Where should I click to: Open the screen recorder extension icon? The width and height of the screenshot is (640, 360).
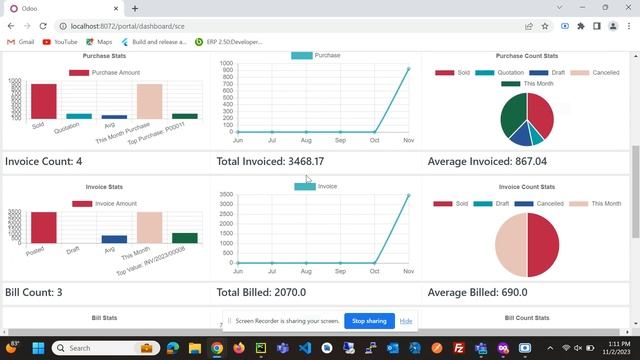click(565, 26)
